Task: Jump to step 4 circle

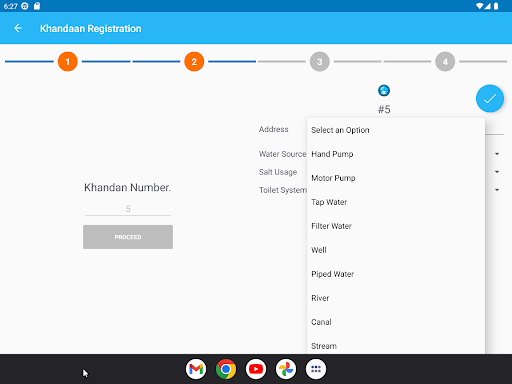Action: point(445,62)
